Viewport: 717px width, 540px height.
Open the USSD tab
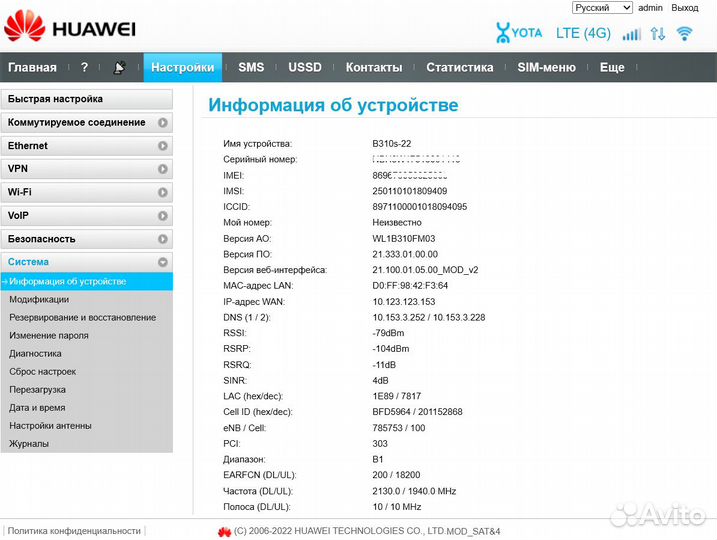[x=305, y=67]
